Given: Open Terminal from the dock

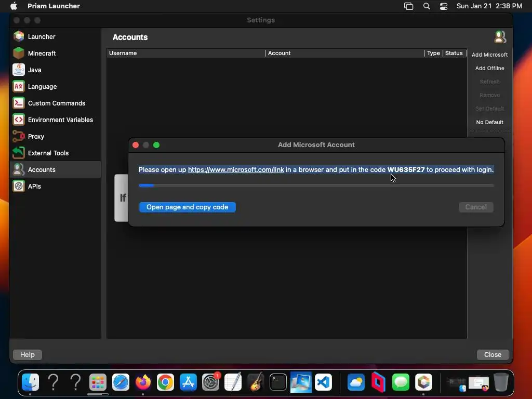Looking at the screenshot, I should click(278, 382).
